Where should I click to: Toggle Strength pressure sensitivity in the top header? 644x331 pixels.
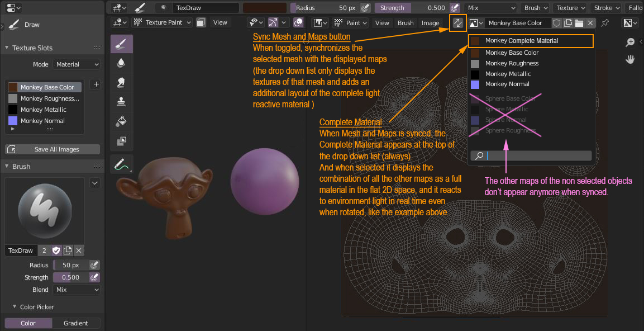tap(454, 8)
